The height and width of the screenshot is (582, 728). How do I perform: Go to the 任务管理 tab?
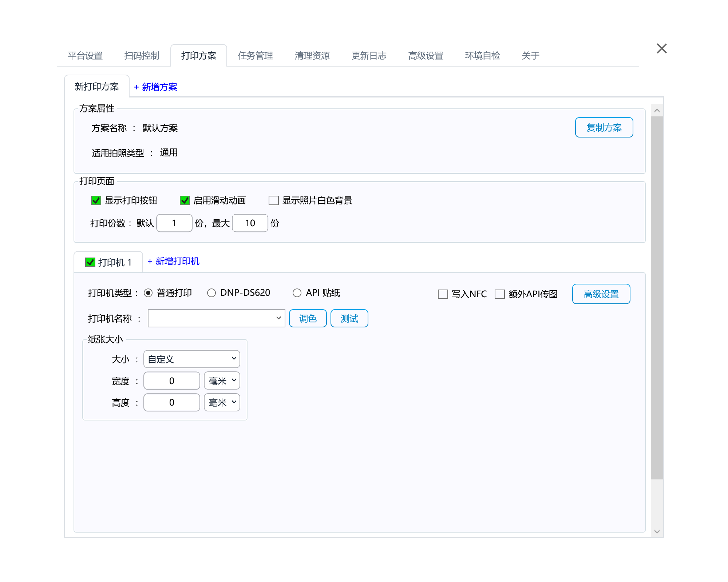click(256, 56)
